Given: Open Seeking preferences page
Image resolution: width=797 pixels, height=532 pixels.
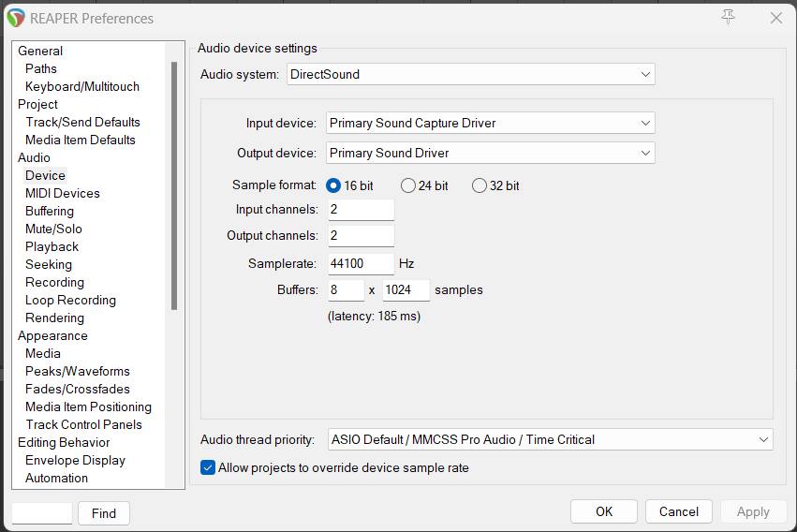Looking at the screenshot, I should click(x=49, y=264).
